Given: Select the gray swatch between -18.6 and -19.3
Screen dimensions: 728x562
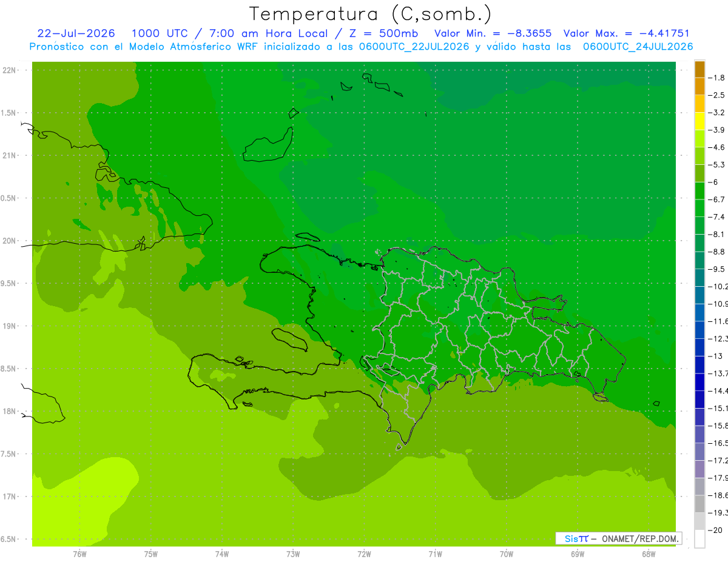Looking at the screenshot, I should (x=699, y=504).
